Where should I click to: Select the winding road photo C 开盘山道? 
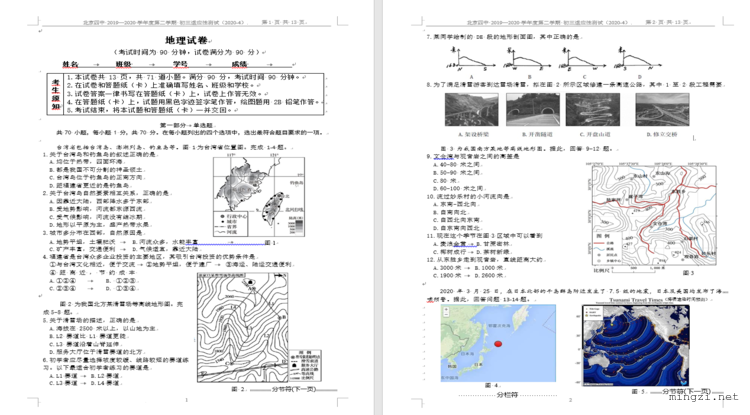593,109
